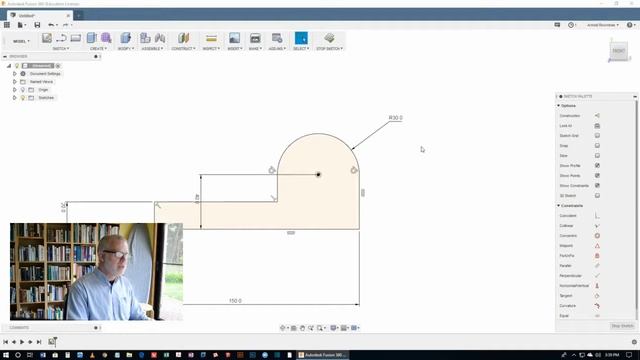Open the ASSEMBLE menu
640x360 pixels.
point(152,49)
